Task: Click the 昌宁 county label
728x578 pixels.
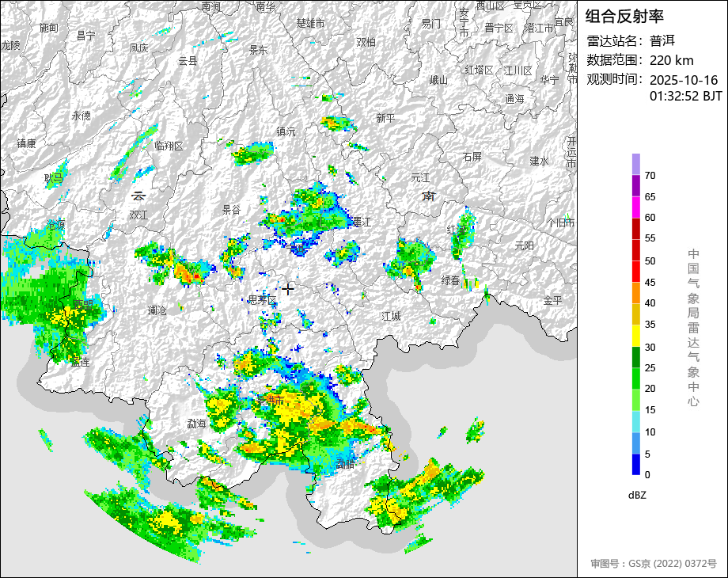Action: pyautogui.click(x=86, y=36)
